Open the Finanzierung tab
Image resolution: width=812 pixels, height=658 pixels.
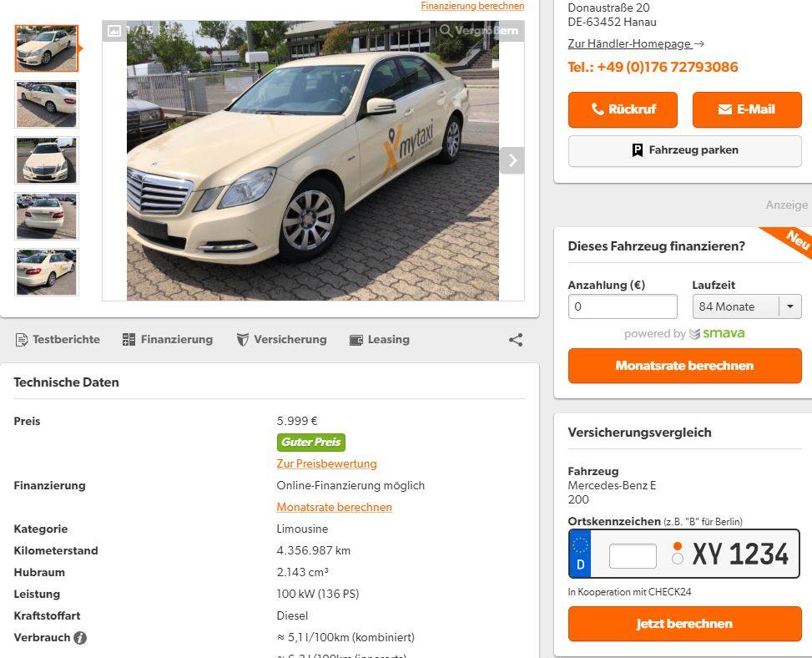click(168, 340)
